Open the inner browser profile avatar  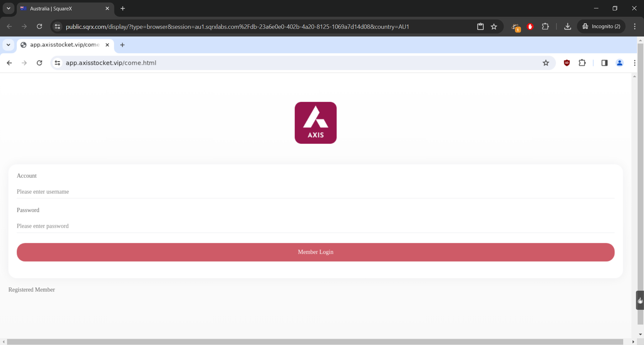620,63
